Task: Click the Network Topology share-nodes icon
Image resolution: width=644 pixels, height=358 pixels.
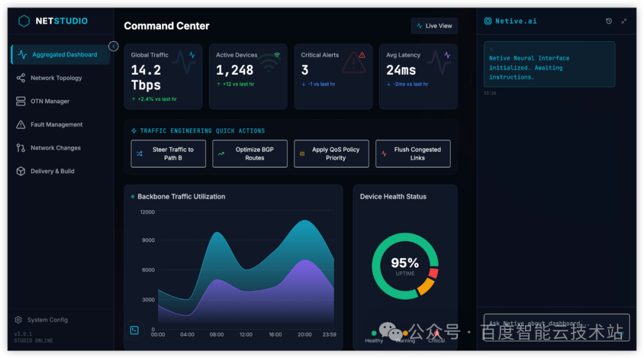Action: [20, 78]
